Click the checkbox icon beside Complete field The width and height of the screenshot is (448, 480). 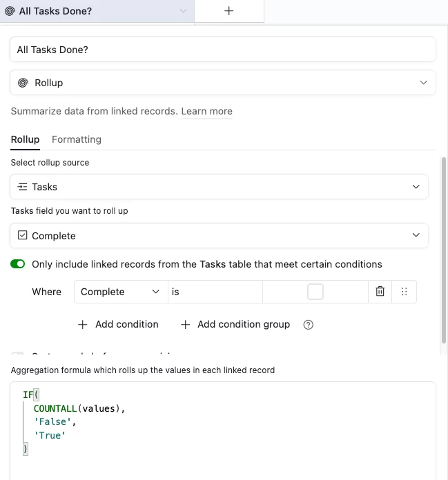[x=23, y=236]
